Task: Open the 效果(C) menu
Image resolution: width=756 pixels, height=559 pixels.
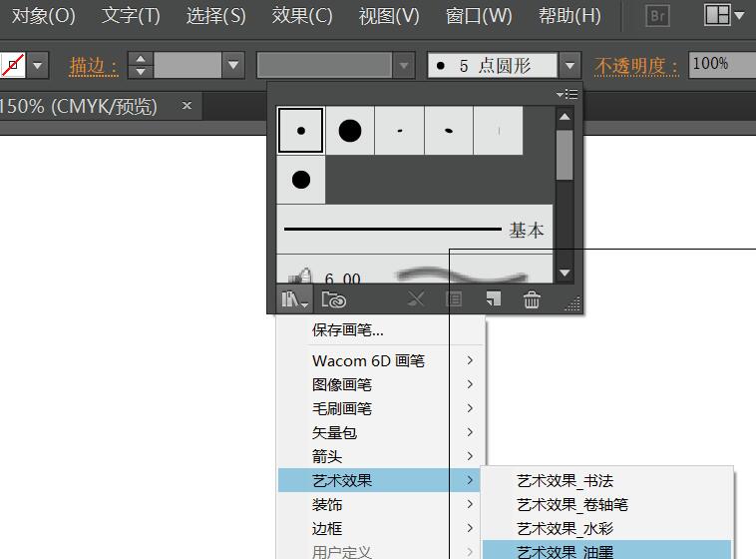Action: (301, 16)
